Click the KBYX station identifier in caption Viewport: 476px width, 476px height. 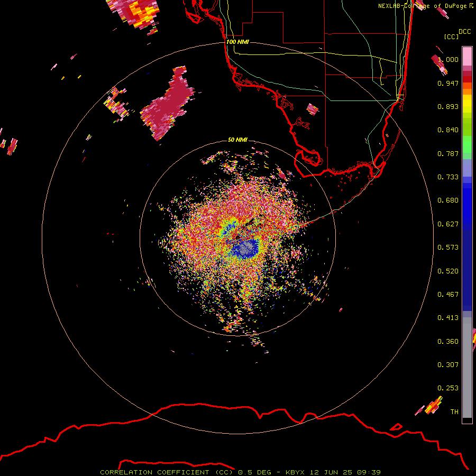pos(295,472)
